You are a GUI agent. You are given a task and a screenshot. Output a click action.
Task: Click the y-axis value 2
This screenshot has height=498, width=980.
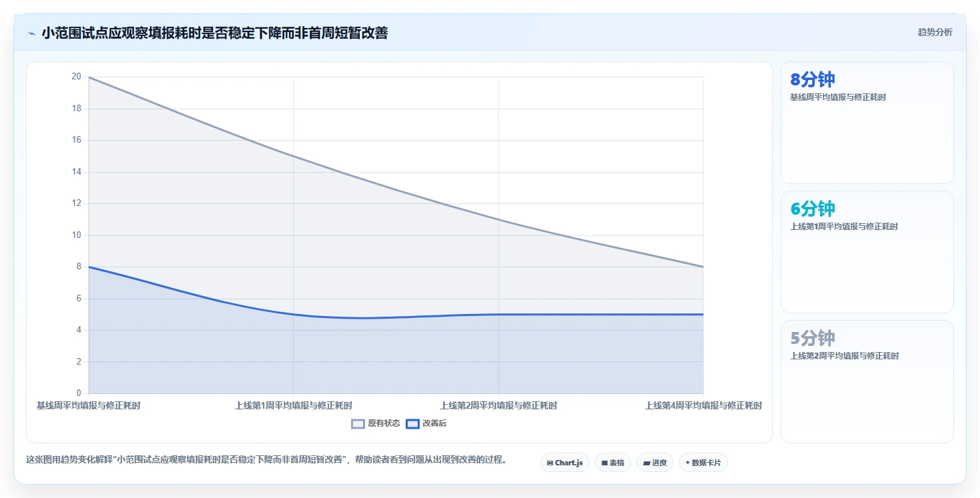pyautogui.click(x=79, y=362)
